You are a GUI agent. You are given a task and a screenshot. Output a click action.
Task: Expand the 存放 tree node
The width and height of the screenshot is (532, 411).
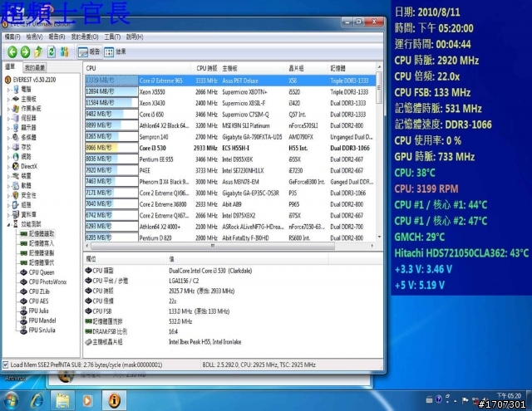[9, 147]
